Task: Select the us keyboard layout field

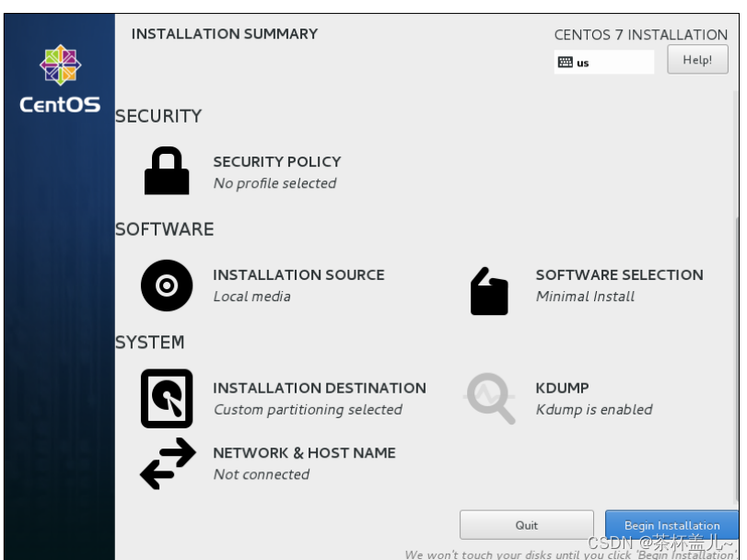Action: tap(603, 63)
